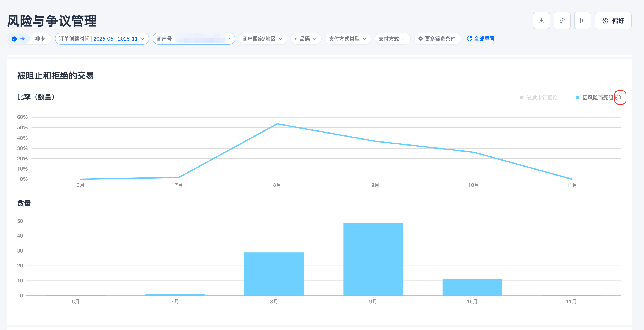The width and height of the screenshot is (644, 330).
Task: Click the plus icon in 更多筛选条件
Action: [420, 39]
